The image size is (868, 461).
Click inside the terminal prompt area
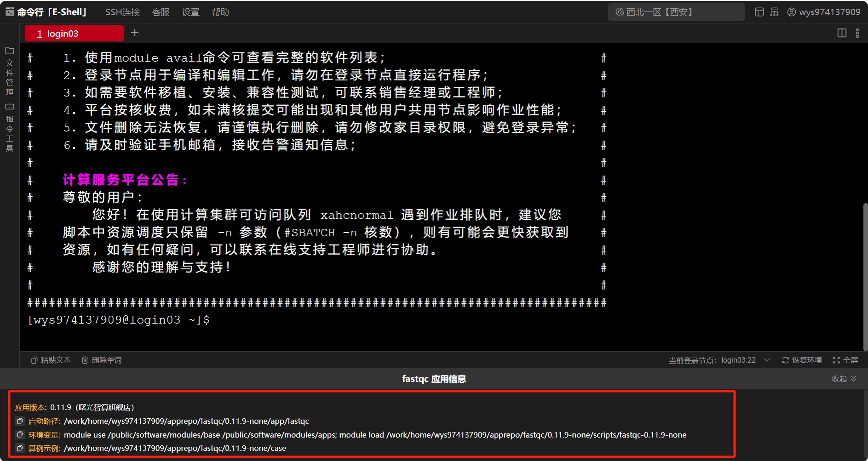276,319
